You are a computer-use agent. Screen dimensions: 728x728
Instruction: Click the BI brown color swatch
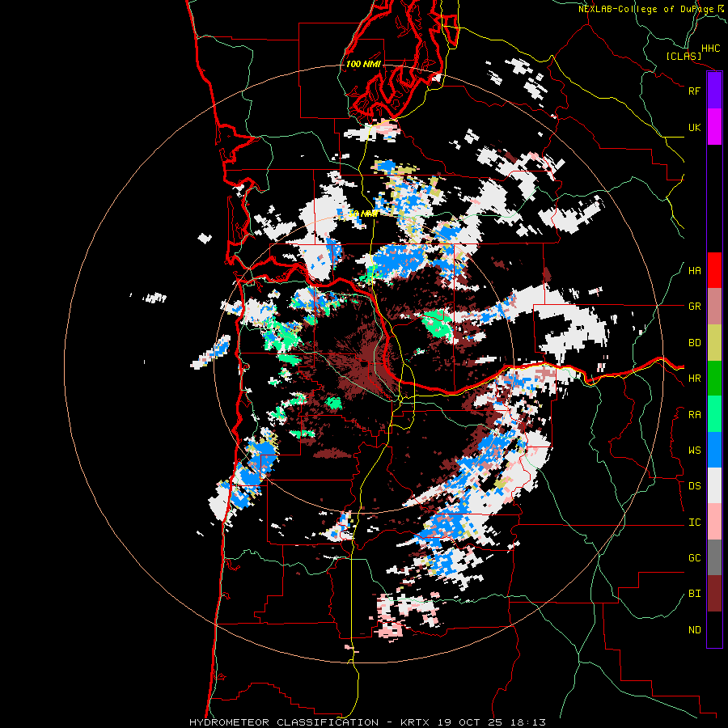(714, 594)
